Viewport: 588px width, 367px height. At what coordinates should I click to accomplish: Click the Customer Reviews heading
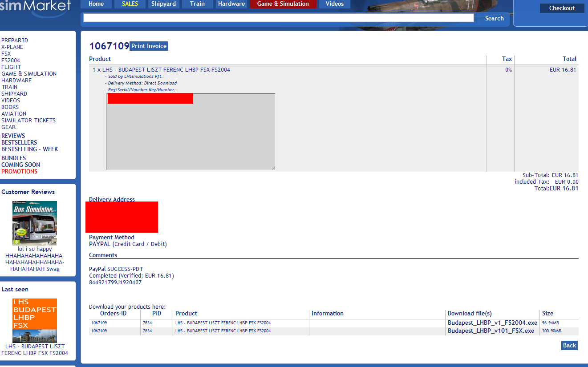pyautogui.click(x=28, y=192)
